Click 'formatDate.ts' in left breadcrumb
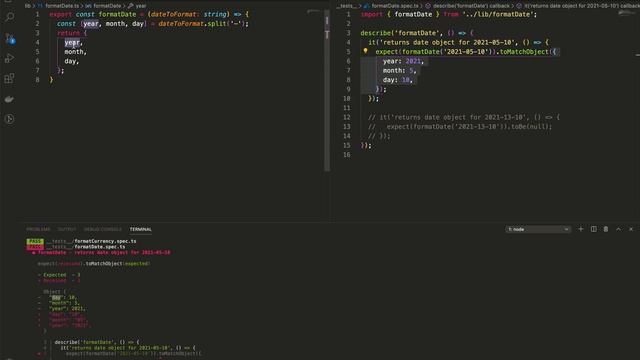Screen dimensions: 640x360 (x=62, y=6)
